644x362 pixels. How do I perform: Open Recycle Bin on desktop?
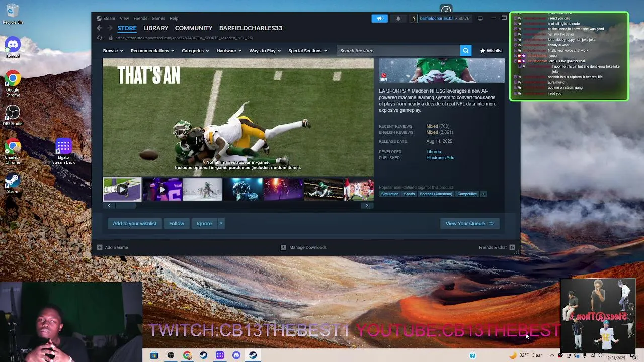tap(13, 14)
